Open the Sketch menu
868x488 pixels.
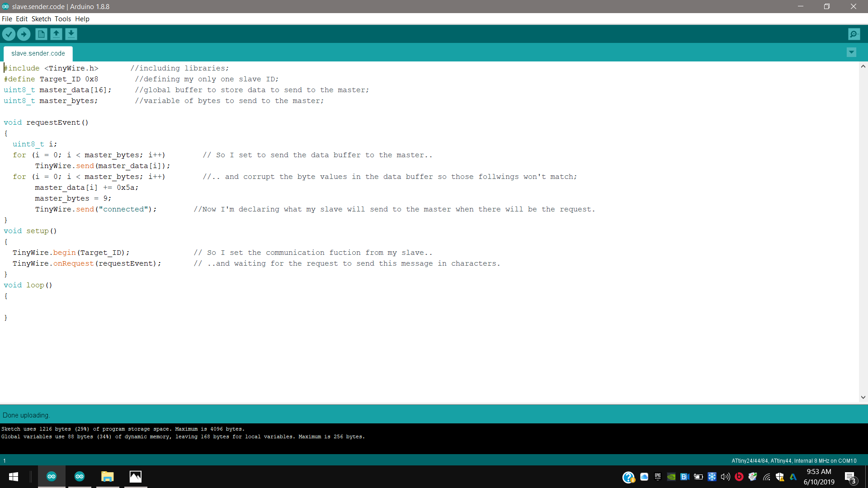(41, 19)
